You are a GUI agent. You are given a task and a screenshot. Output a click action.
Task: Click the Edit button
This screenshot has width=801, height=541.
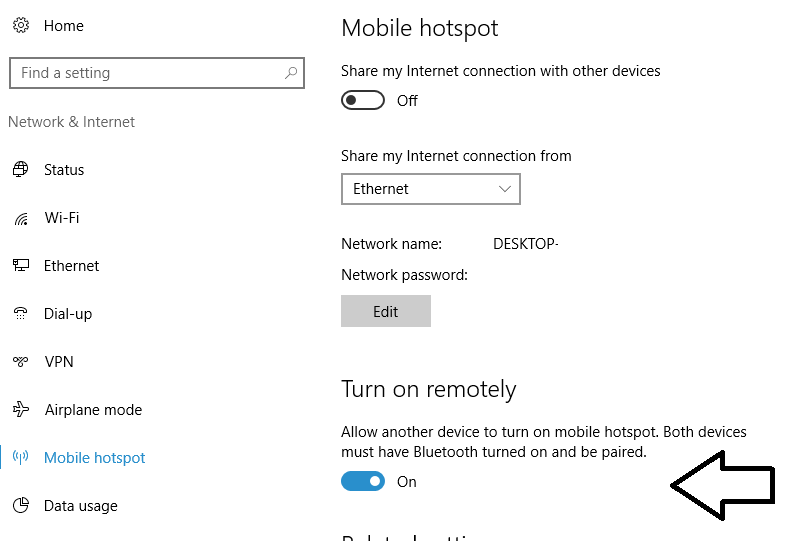point(386,311)
